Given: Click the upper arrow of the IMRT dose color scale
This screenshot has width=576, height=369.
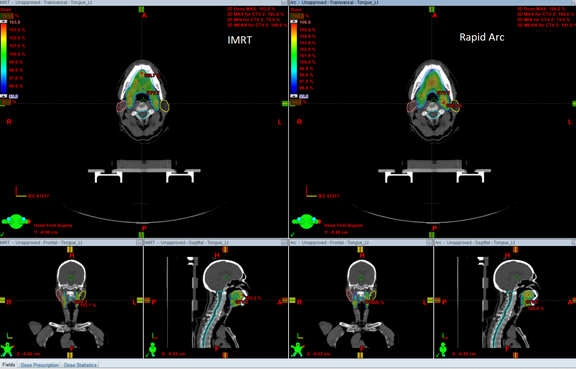Looking at the screenshot, I should pos(3,22).
